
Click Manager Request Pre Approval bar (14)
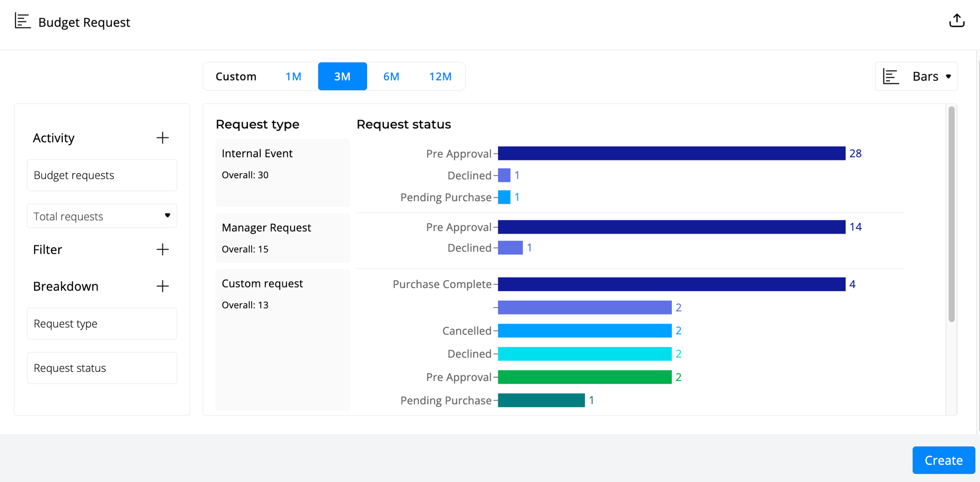671,227
